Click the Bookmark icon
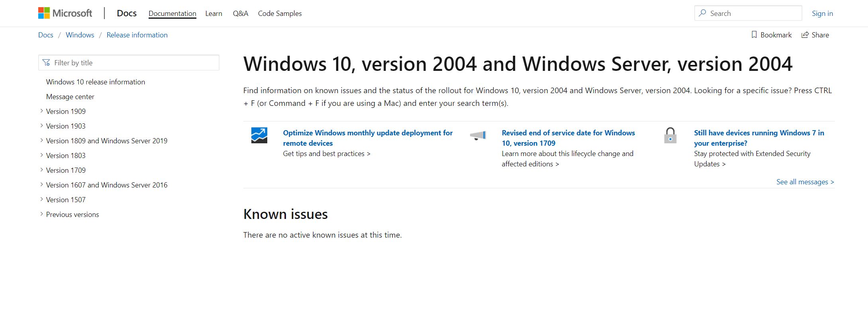868x330 pixels. coord(753,35)
